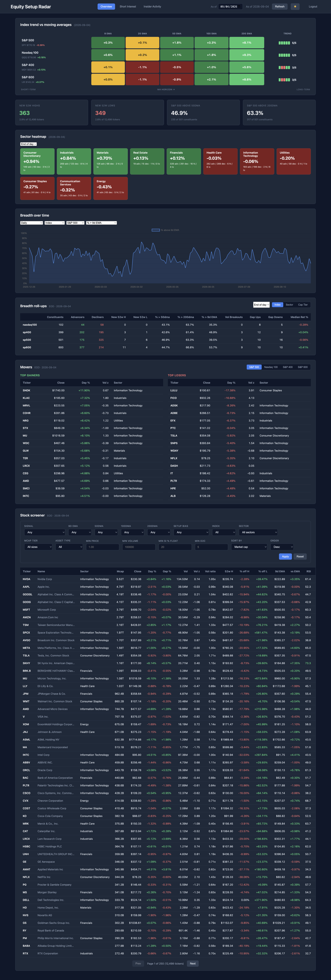331x980 pixels.
Task: Select Cap Tier grouping in Breadth roll-ups
Action: [303, 305]
